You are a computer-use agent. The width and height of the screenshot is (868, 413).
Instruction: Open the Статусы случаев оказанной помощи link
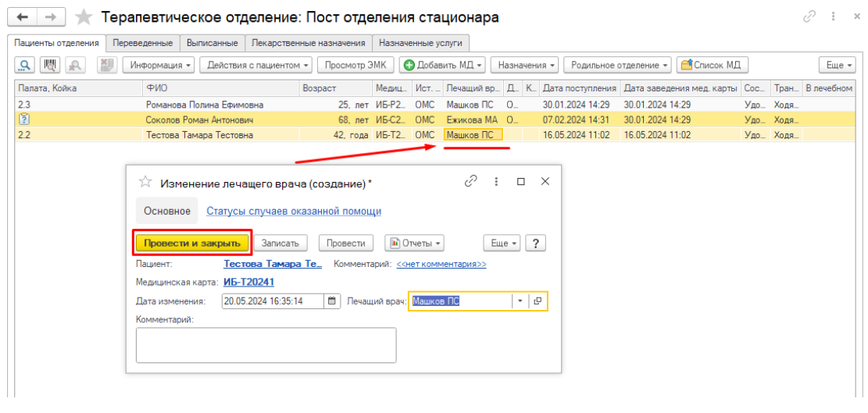294,211
